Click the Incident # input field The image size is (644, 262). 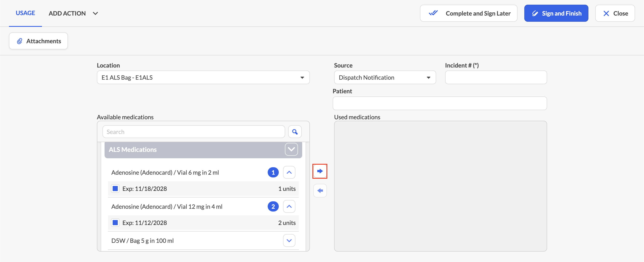pyautogui.click(x=496, y=78)
